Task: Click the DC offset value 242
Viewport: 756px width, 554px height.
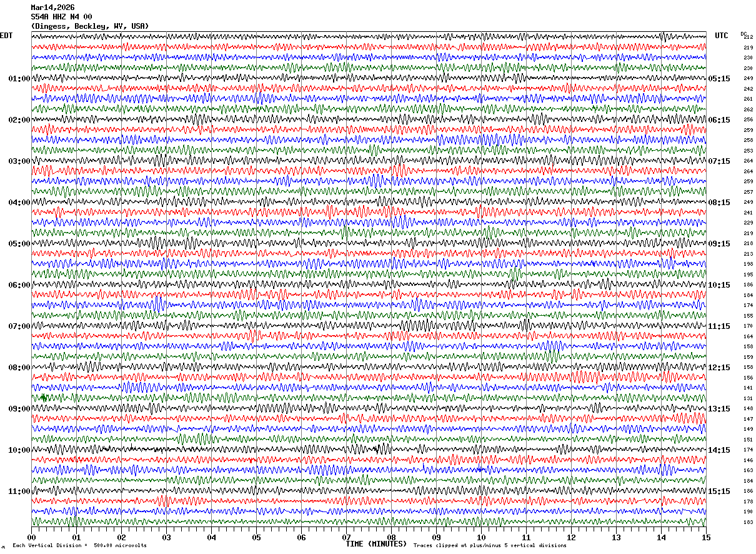Action: 748,89
